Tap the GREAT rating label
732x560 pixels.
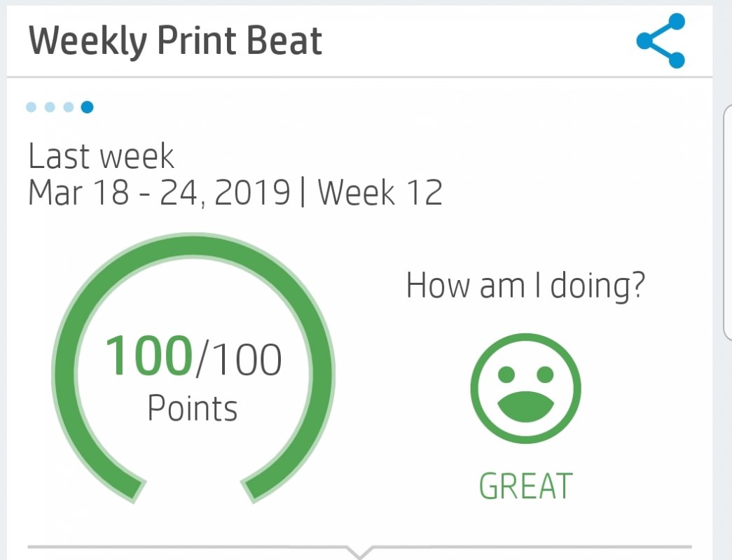[x=525, y=486]
